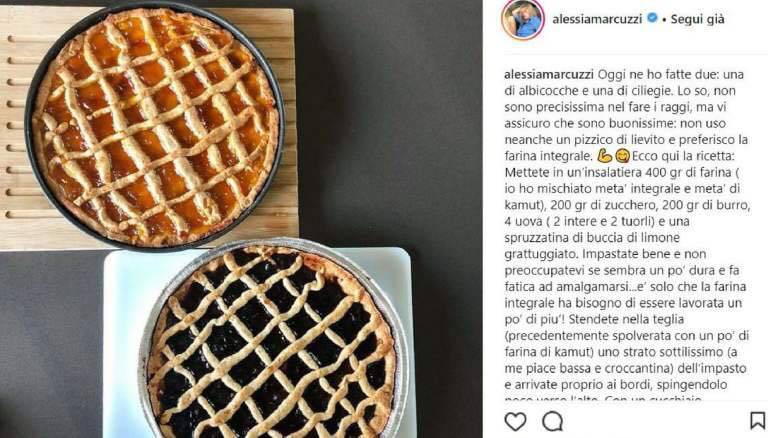
Task: Click the yummy face emoji in caption
Action: pyautogui.click(x=622, y=156)
